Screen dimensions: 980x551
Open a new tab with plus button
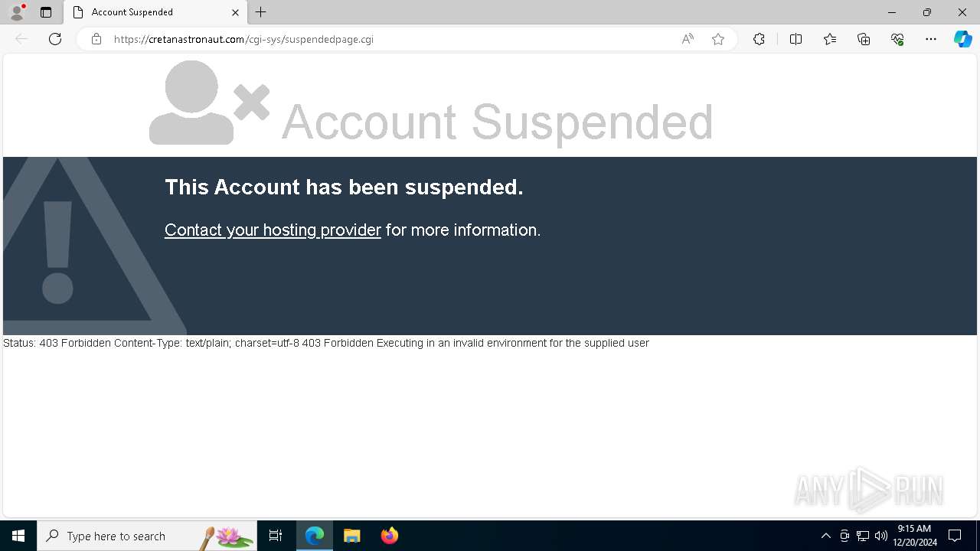tap(261, 12)
